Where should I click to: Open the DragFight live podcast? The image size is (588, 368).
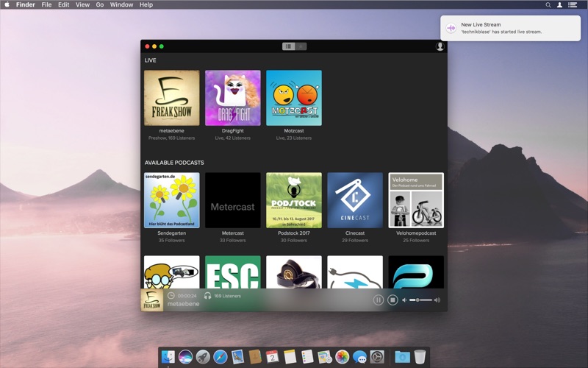pos(232,98)
